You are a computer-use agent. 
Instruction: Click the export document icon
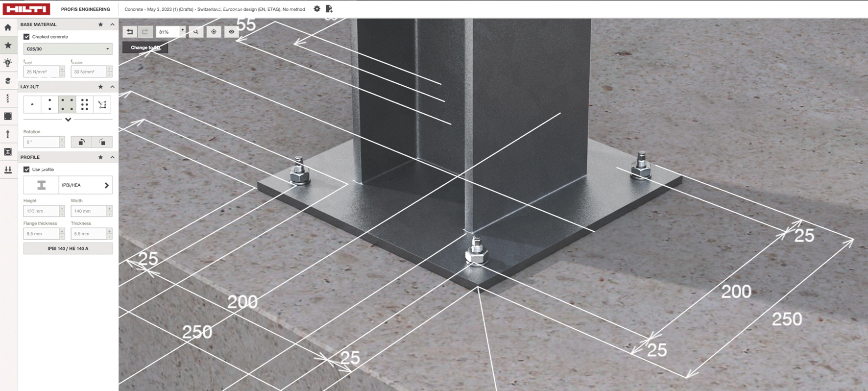pyautogui.click(x=329, y=9)
